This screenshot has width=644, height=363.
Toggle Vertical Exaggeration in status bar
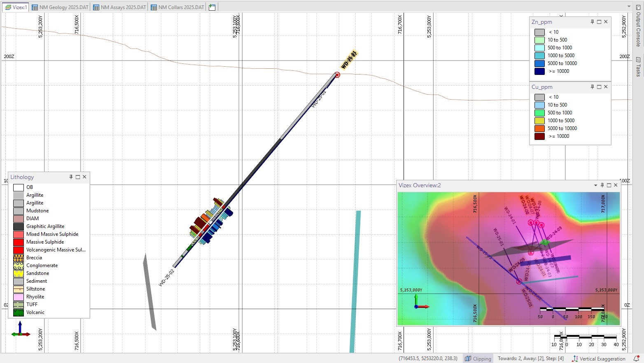pos(598,358)
